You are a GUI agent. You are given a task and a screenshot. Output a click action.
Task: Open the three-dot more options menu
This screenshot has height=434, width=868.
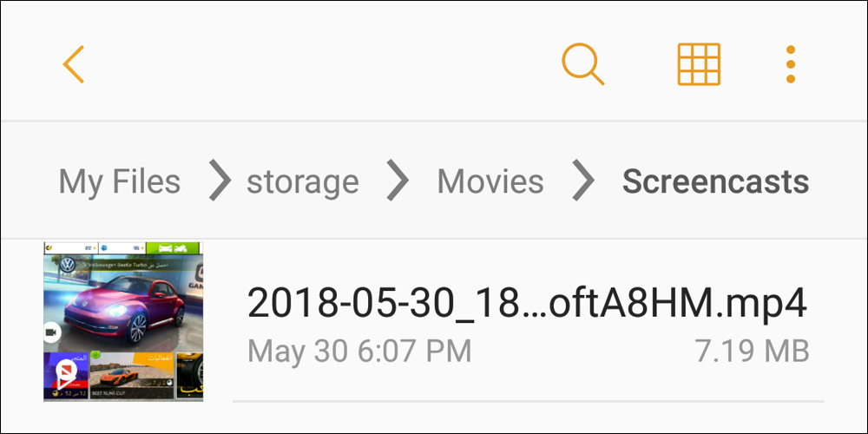(790, 64)
